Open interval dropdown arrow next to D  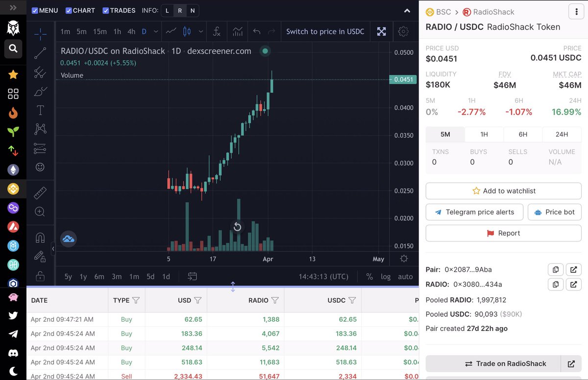point(156,31)
